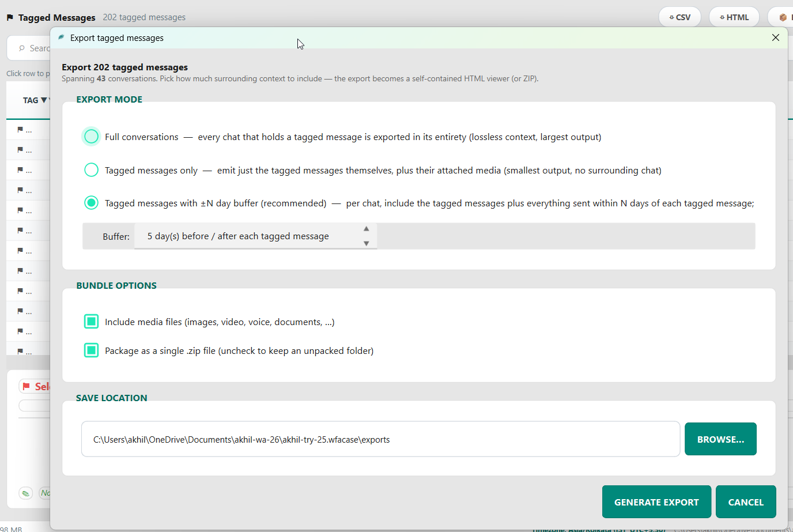This screenshot has height=532, width=793.
Task: Click the SAVE LOCATION section label
Action: (x=111, y=398)
